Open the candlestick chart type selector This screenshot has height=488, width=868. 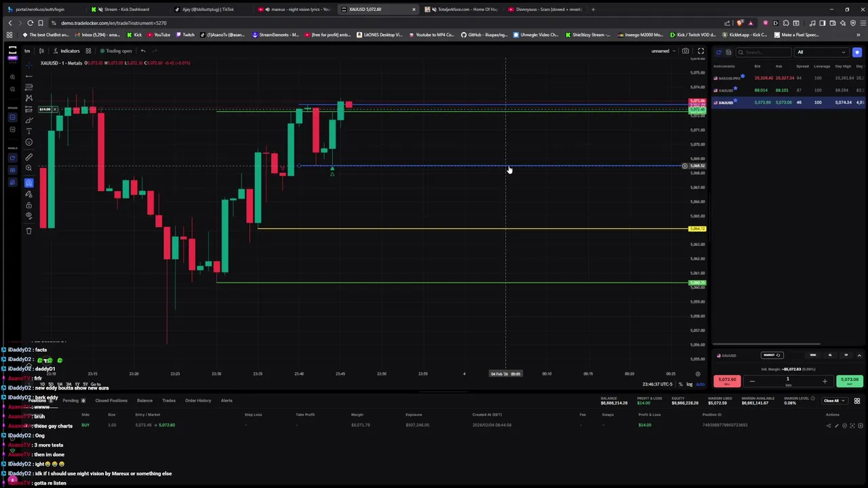pyautogui.click(x=41, y=51)
